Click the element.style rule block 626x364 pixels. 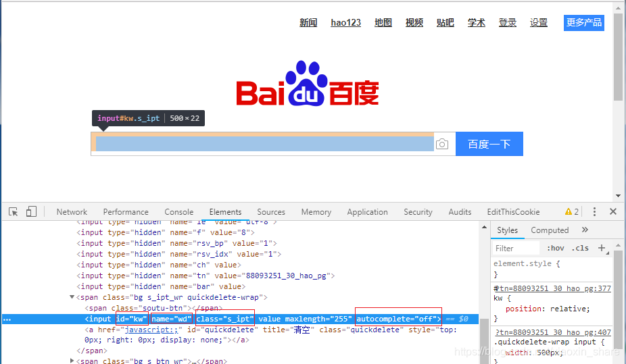(552, 269)
